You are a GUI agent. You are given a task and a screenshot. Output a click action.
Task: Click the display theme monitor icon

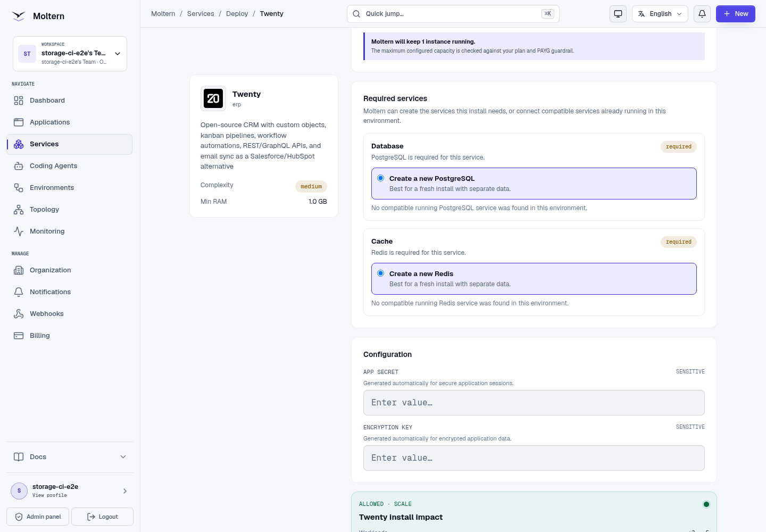click(x=618, y=14)
